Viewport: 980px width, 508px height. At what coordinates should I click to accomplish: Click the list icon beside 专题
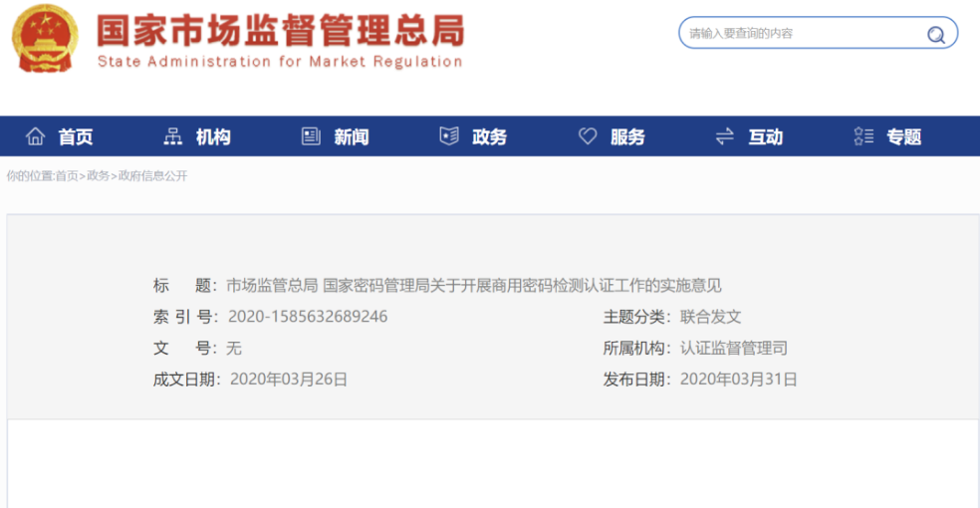(x=863, y=137)
